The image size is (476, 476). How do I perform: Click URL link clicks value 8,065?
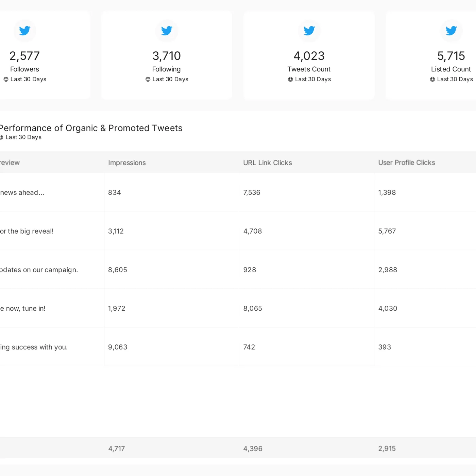[x=253, y=309]
